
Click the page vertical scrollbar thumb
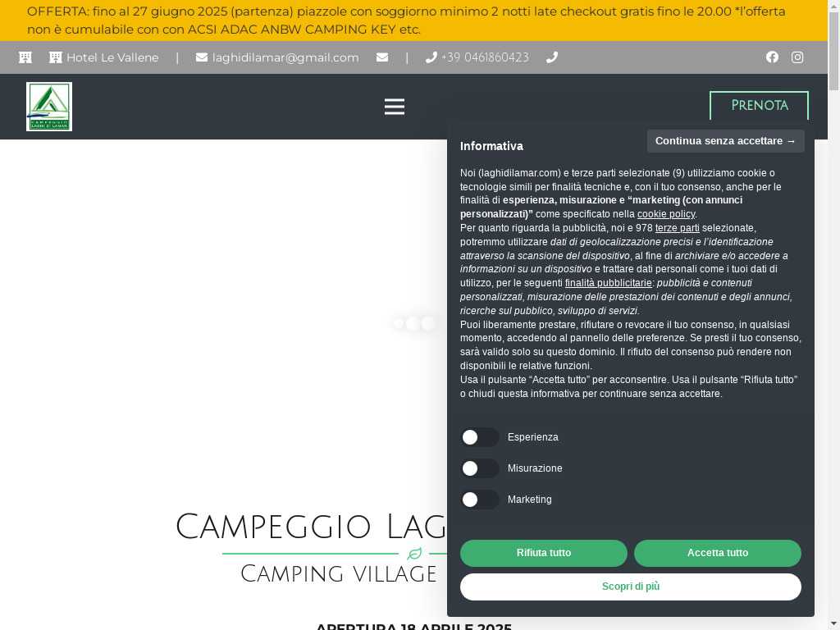click(x=833, y=52)
